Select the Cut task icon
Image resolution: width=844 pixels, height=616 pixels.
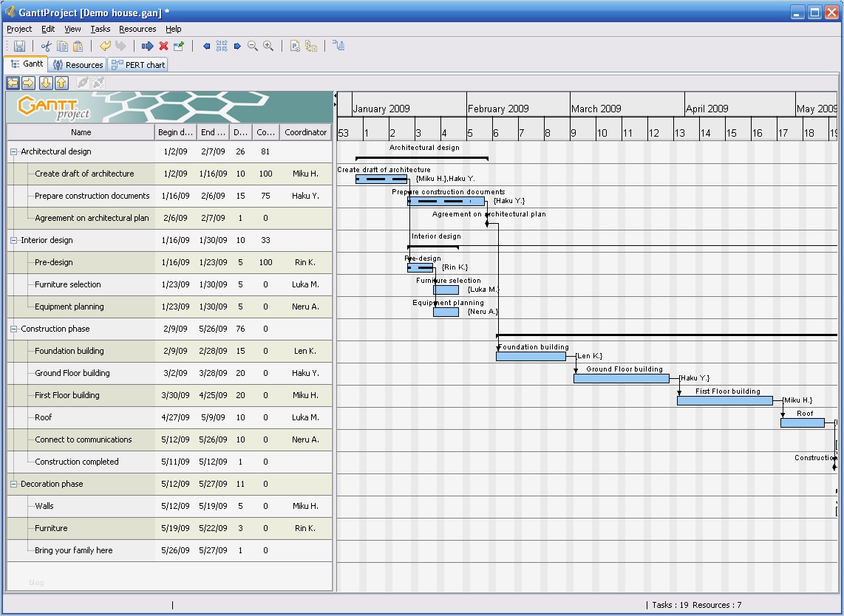[47, 46]
